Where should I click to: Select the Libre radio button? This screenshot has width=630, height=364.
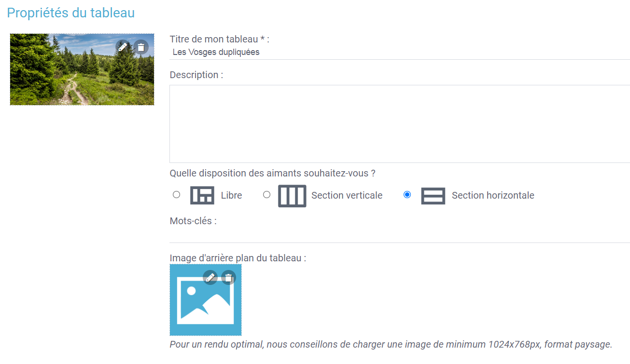pyautogui.click(x=176, y=195)
